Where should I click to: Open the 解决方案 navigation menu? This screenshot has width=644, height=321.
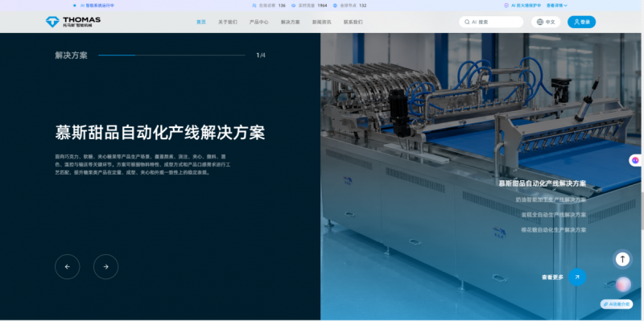pyautogui.click(x=291, y=23)
